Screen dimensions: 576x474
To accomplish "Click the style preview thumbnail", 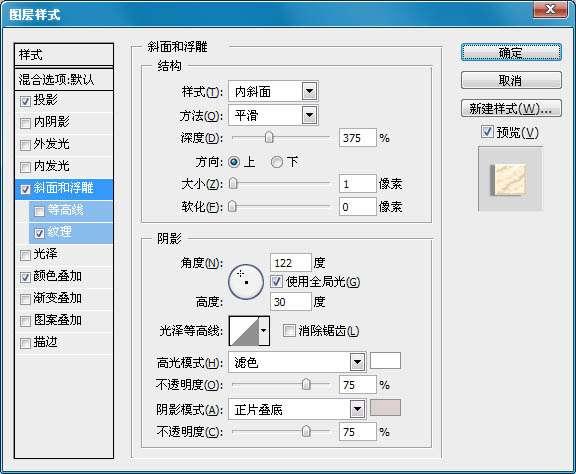I will [x=510, y=179].
